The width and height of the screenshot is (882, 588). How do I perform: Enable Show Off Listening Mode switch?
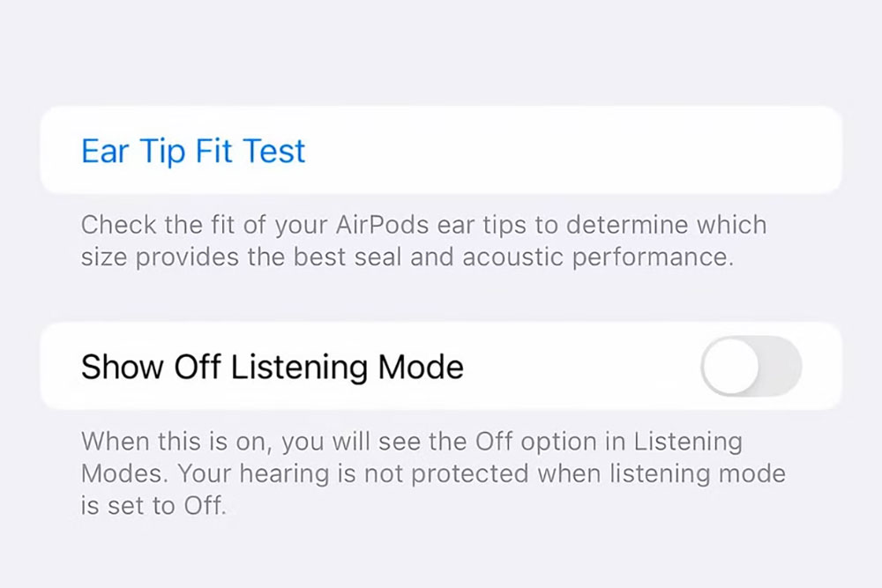pyautogui.click(x=751, y=366)
